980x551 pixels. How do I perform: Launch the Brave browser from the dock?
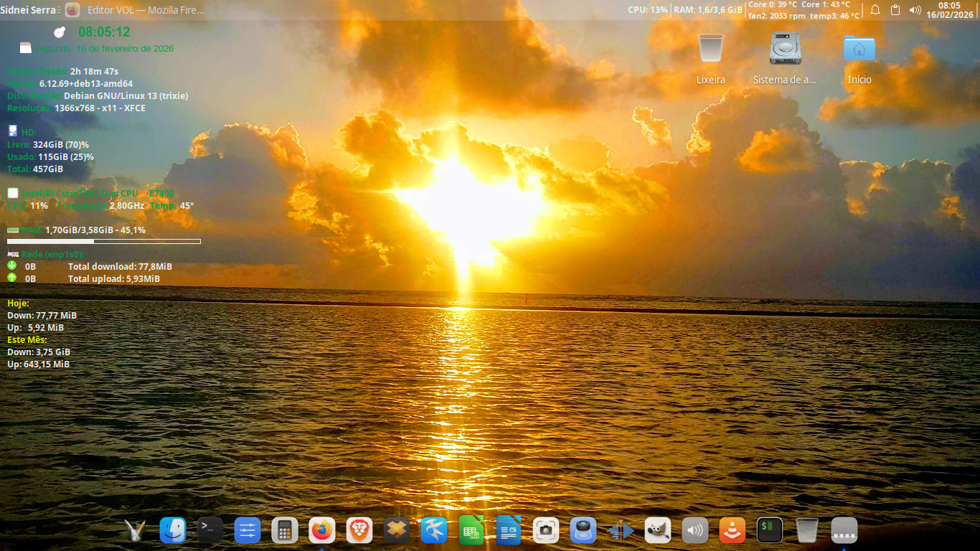[359, 531]
